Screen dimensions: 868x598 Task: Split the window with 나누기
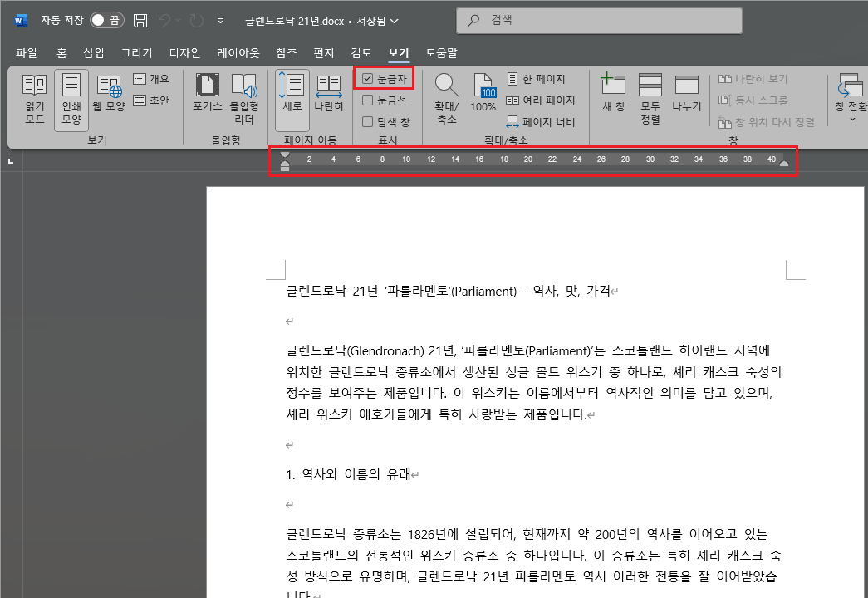(686, 94)
